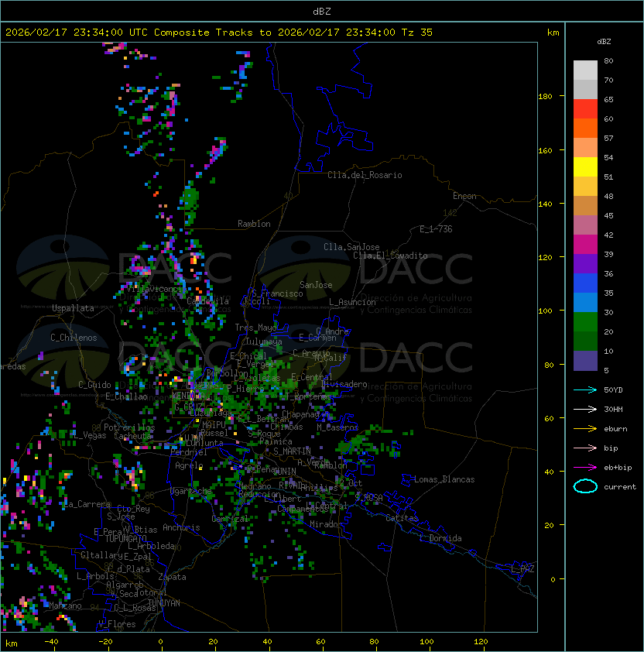Click the magenta eb+bip arrow in legend
The width and height of the screenshot is (644, 652).
585,468
